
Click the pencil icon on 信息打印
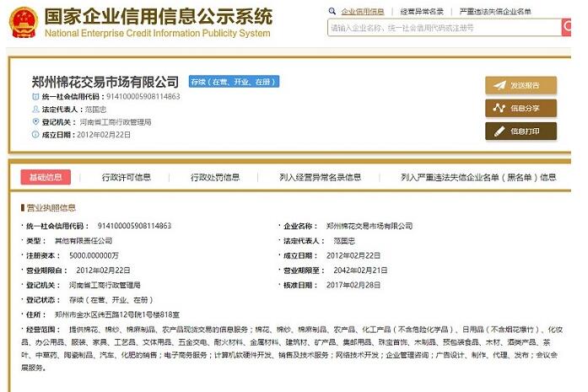[x=499, y=132]
